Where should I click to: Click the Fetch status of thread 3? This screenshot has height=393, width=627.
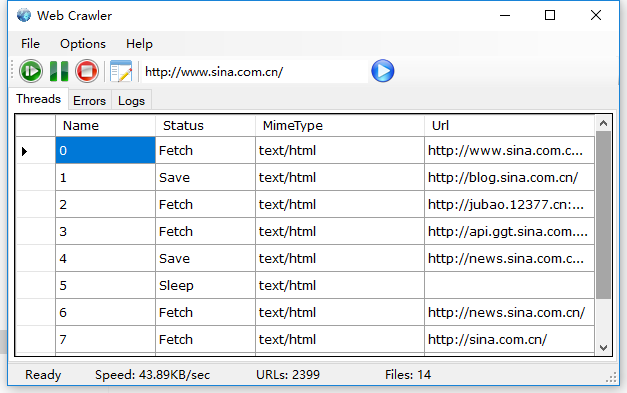[x=205, y=231]
